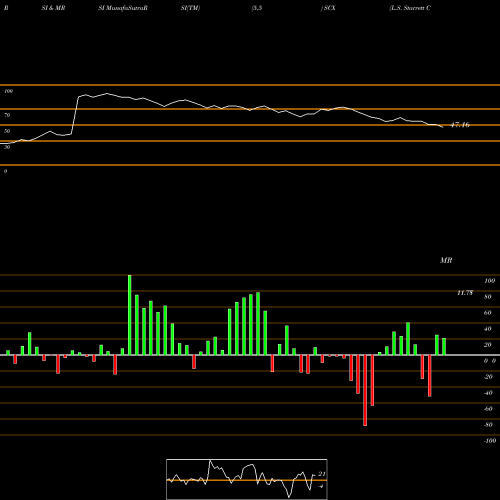
Task: Click the MR axis label -40
Action: [488, 393]
